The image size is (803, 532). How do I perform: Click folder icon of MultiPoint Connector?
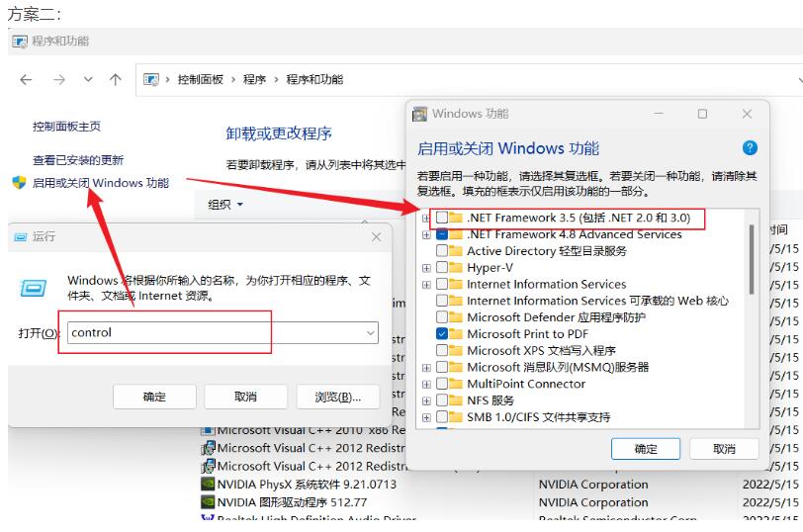(x=456, y=384)
